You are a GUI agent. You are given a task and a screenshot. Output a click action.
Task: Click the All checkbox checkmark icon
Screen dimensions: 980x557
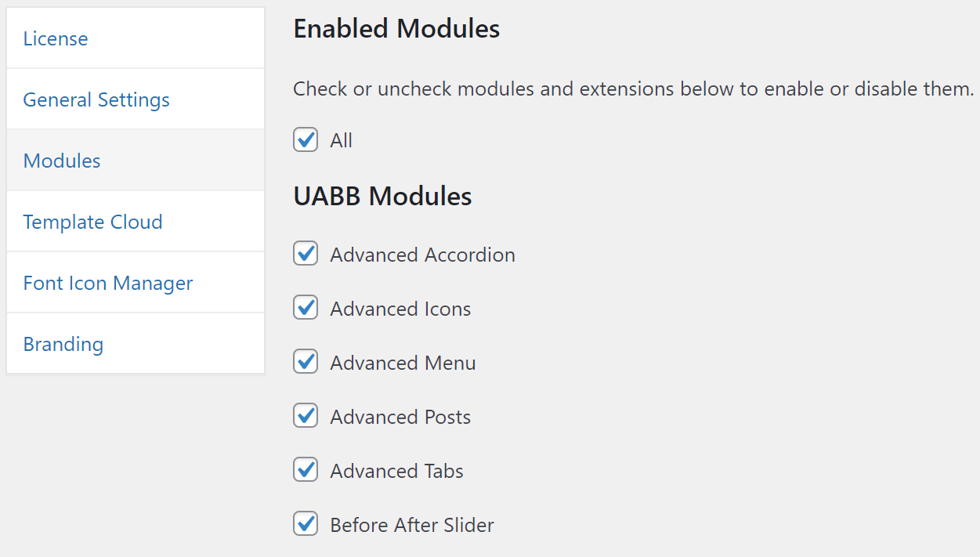(x=306, y=139)
